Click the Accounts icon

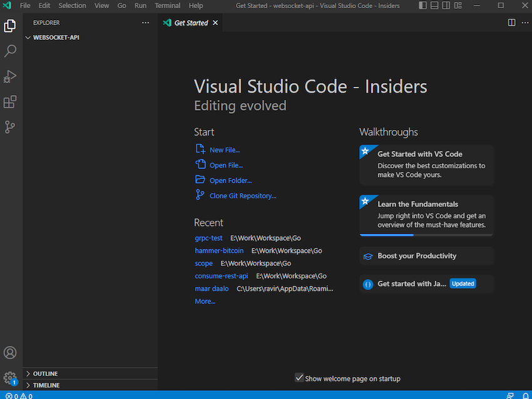pos(10,353)
